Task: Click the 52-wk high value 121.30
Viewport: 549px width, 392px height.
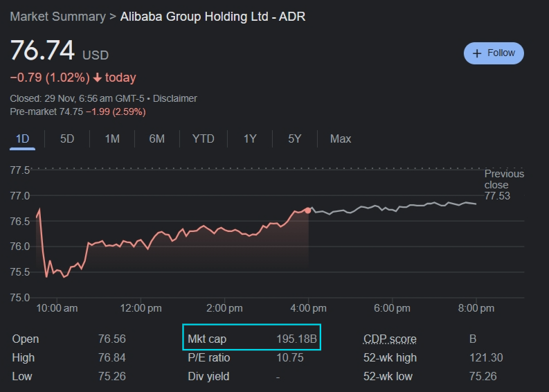Action: [x=486, y=357]
